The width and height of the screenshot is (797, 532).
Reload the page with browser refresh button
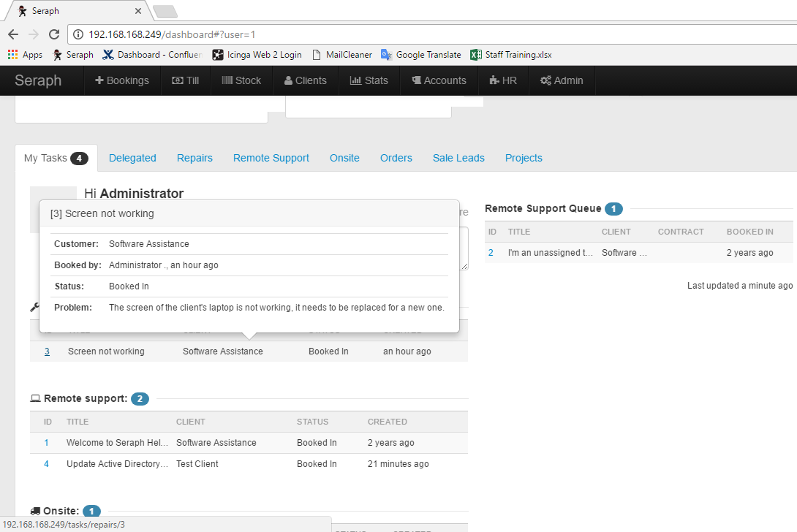tap(53, 34)
